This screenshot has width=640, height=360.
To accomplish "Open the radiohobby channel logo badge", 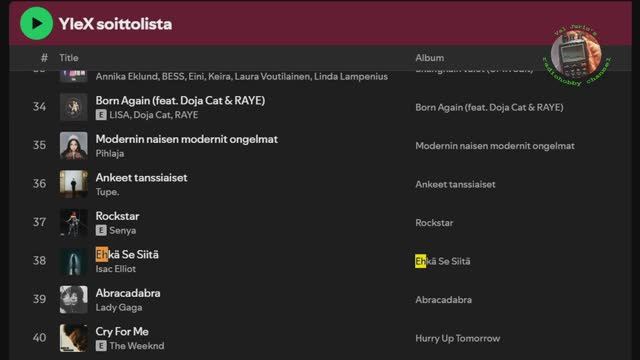I will (x=576, y=55).
